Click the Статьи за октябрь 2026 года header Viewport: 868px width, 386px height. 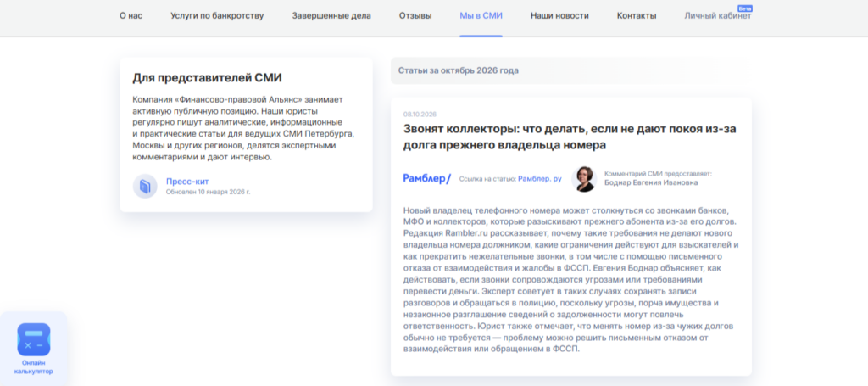[x=459, y=71]
